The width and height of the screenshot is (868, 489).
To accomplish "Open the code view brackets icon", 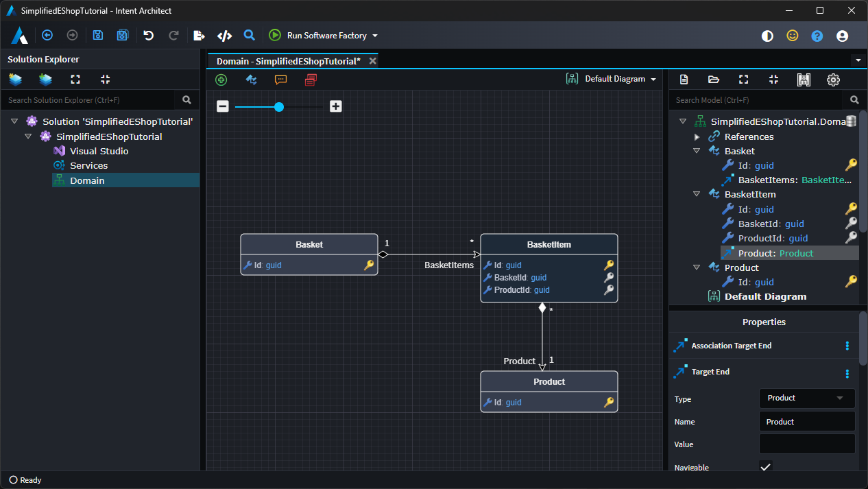I will click(224, 36).
